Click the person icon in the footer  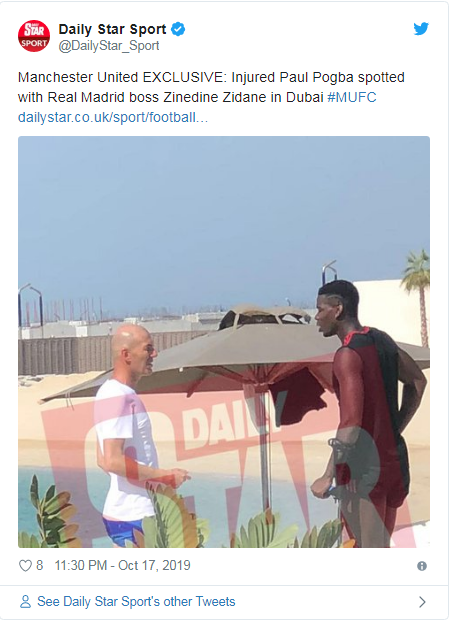point(25,602)
